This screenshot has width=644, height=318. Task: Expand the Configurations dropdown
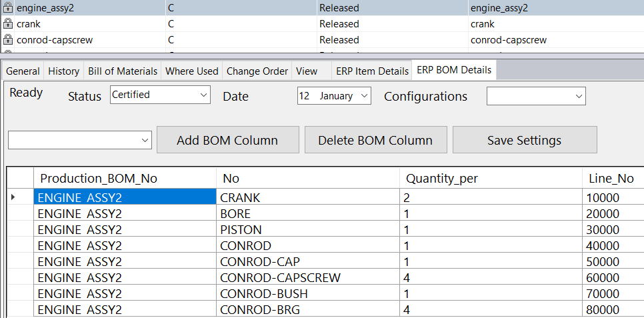(x=536, y=96)
